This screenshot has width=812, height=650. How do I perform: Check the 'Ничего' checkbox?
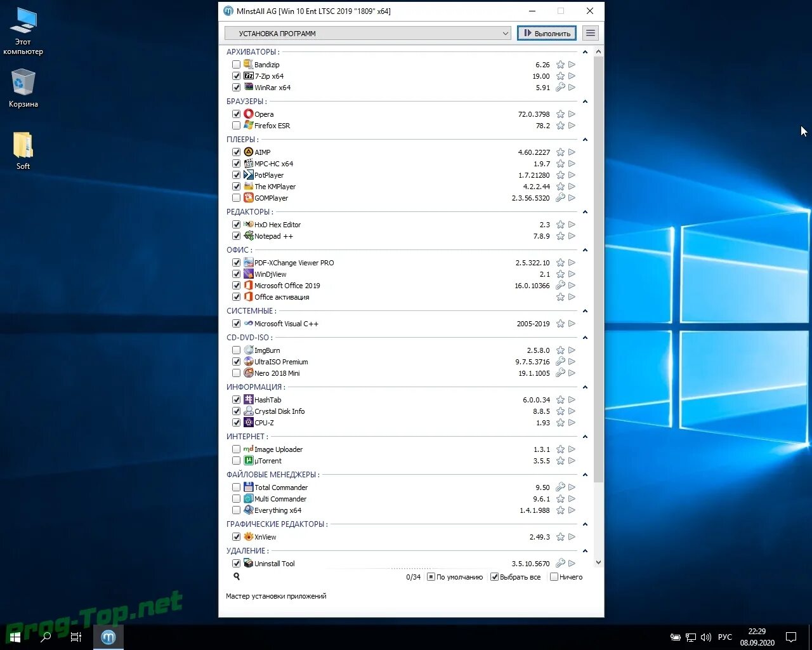[554, 577]
